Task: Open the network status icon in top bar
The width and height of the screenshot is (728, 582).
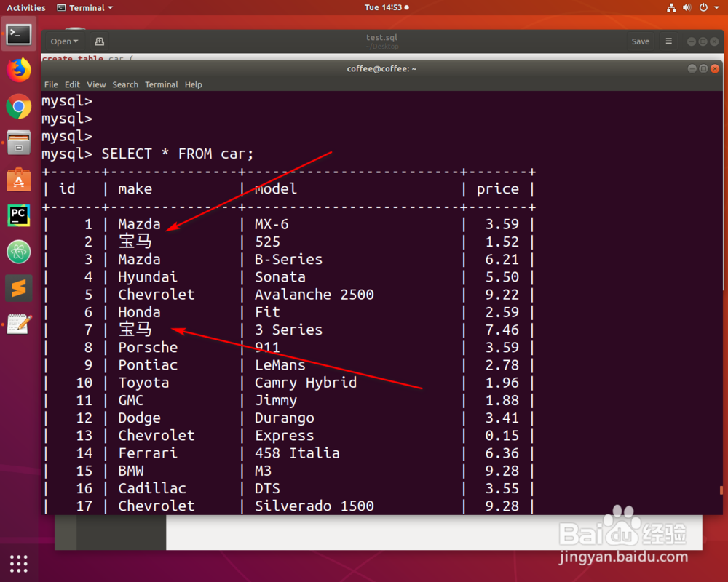Action: (x=671, y=7)
